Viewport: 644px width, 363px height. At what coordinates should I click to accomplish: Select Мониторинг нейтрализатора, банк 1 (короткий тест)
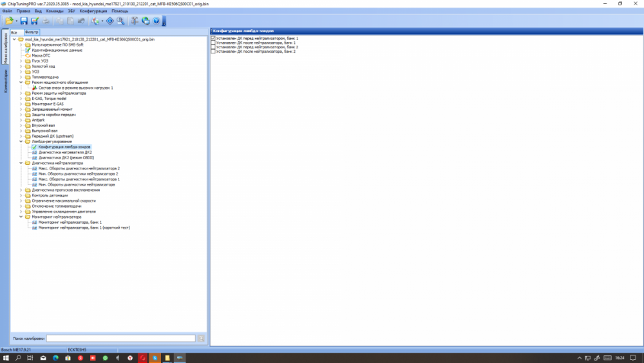coord(84,228)
